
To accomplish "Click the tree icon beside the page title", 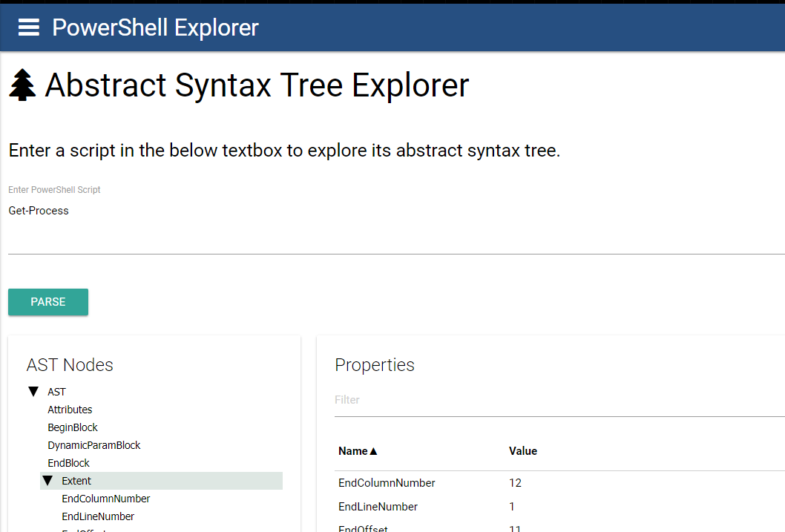I will [x=22, y=85].
